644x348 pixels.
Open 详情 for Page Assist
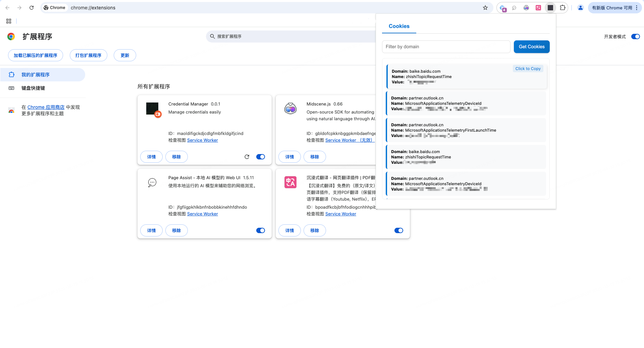151,230
